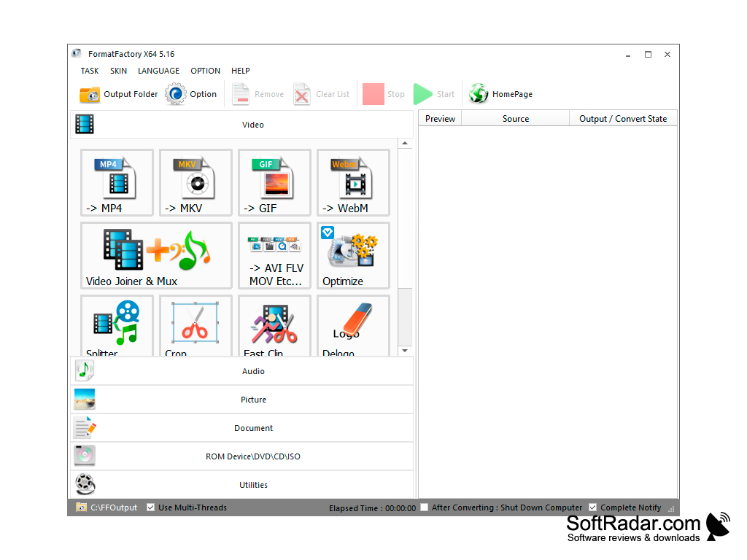The image size is (747, 560).
Task: Expand the Utilities category
Action: [242, 485]
